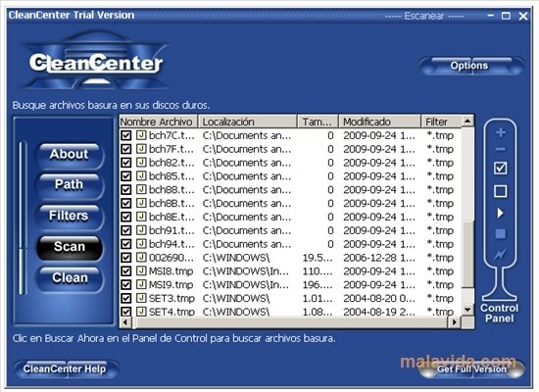Click file icon of 002690... row

coord(141,257)
